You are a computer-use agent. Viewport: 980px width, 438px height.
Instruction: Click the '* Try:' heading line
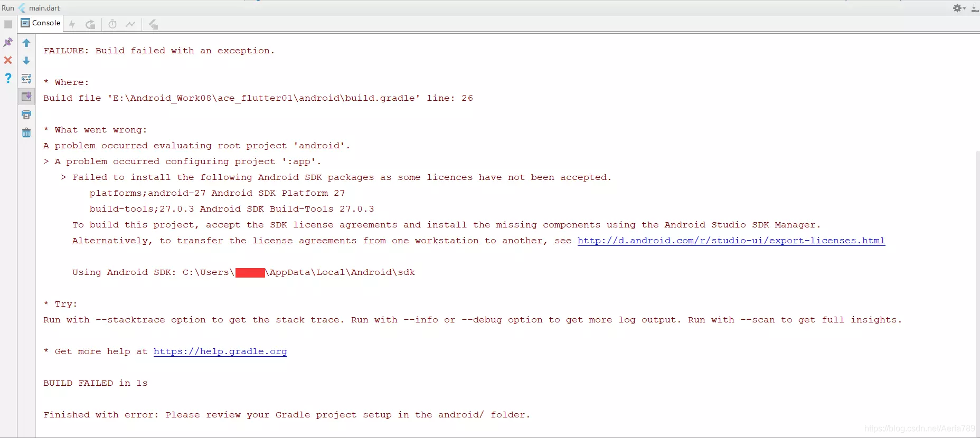click(60, 304)
